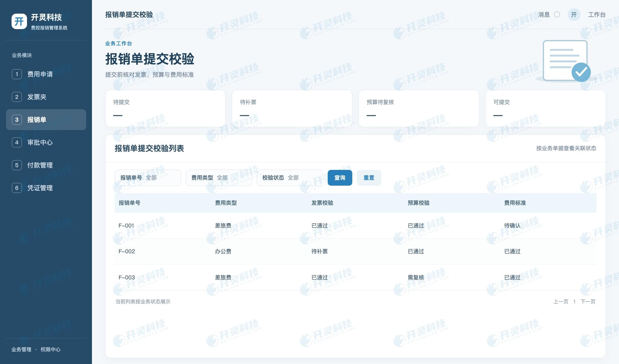The width and height of the screenshot is (619, 364).
Task: Click the 预算校验 column header
Action: coord(418,203)
